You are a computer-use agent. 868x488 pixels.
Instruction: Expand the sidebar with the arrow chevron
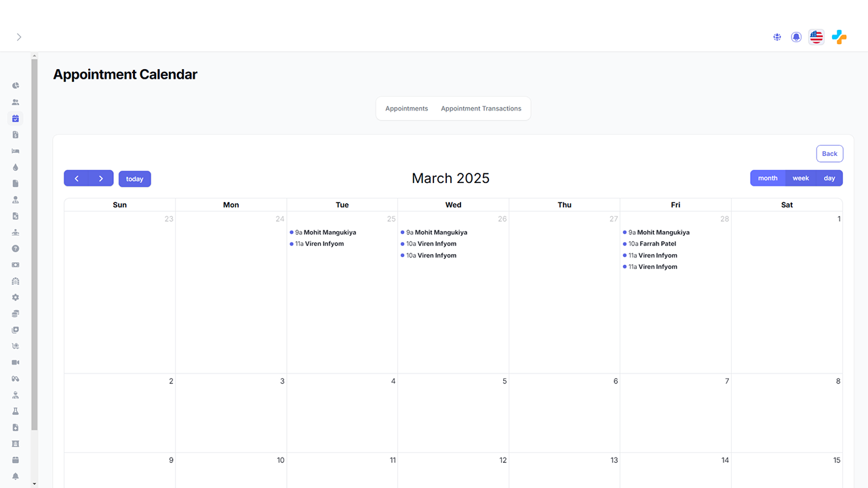coord(19,37)
